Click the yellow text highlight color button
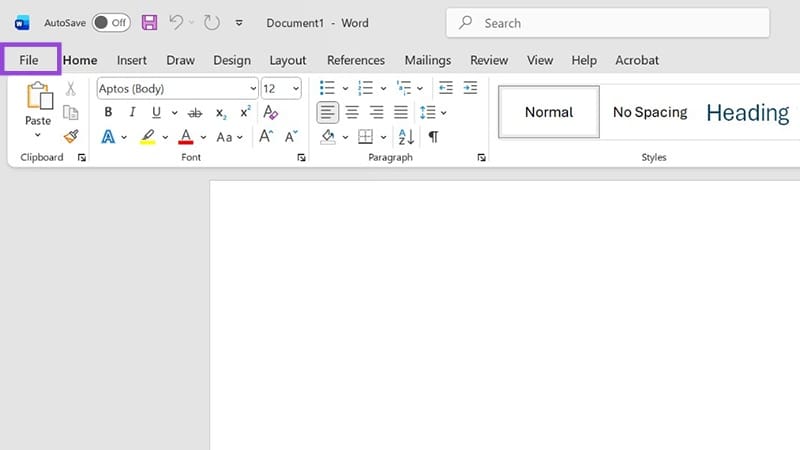 tap(147, 137)
